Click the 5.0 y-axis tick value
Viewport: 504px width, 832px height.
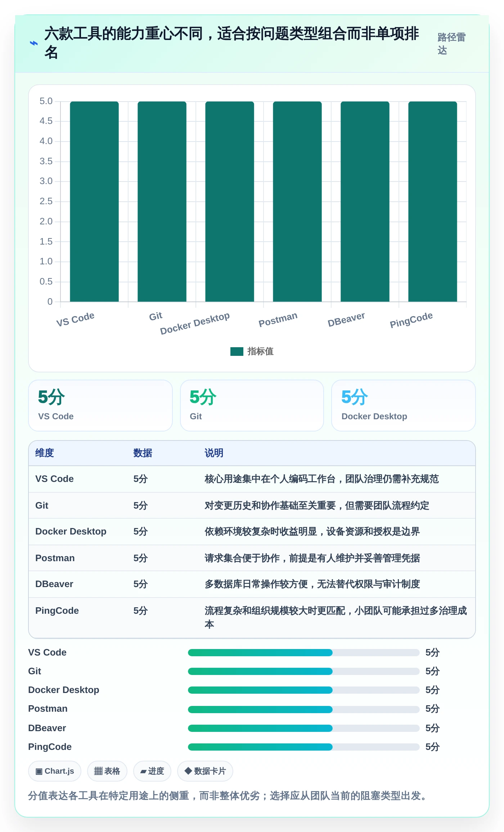click(x=46, y=101)
